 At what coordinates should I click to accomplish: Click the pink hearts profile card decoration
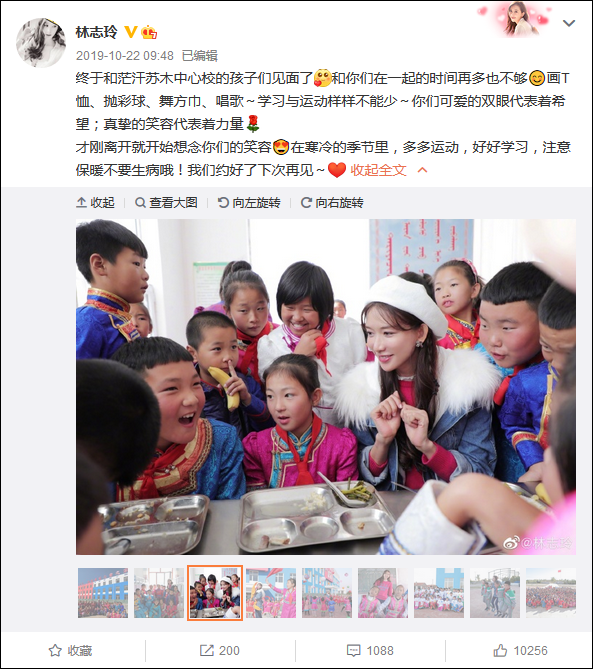pos(517,20)
